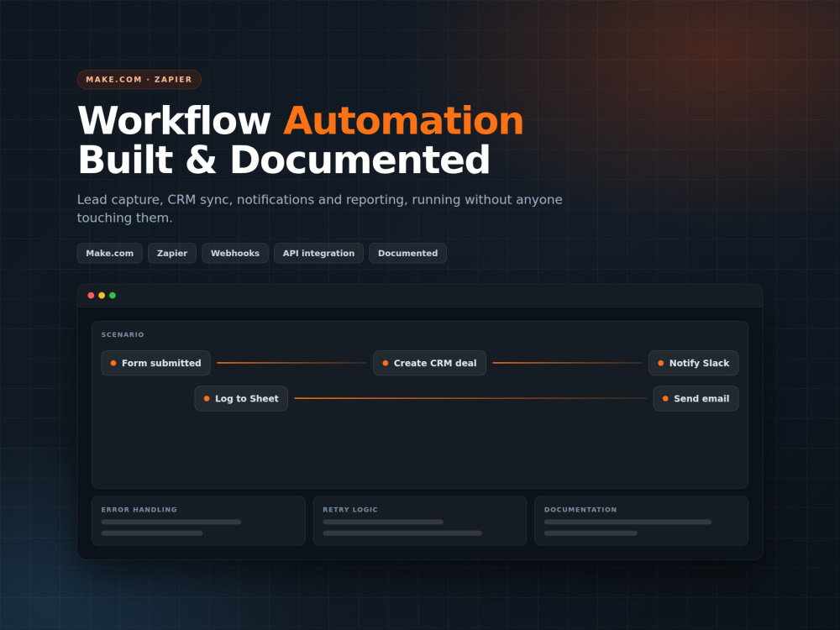Image resolution: width=840 pixels, height=630 pixels.
Task: Select the Send email node
Action: point(696,398)
